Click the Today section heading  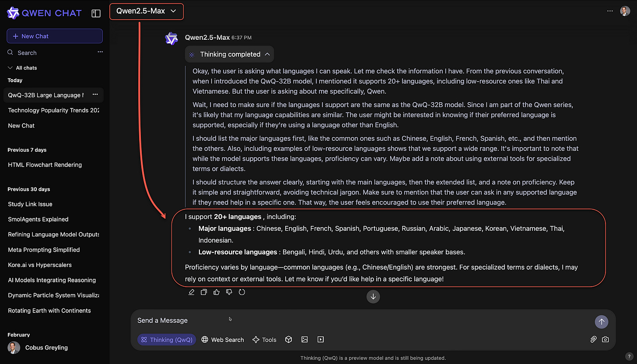[15, 80]
